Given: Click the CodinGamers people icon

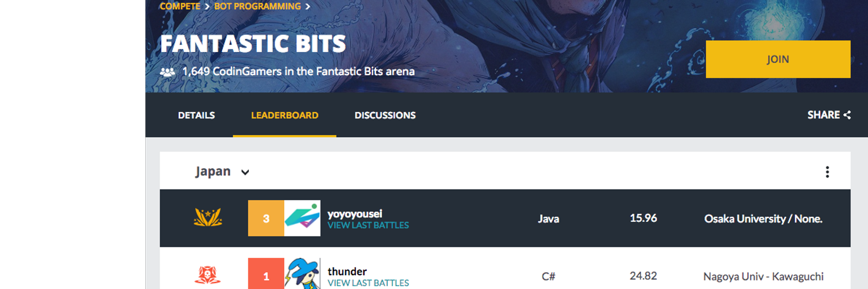Looking at the screenshot, I should tap(167, 72).
